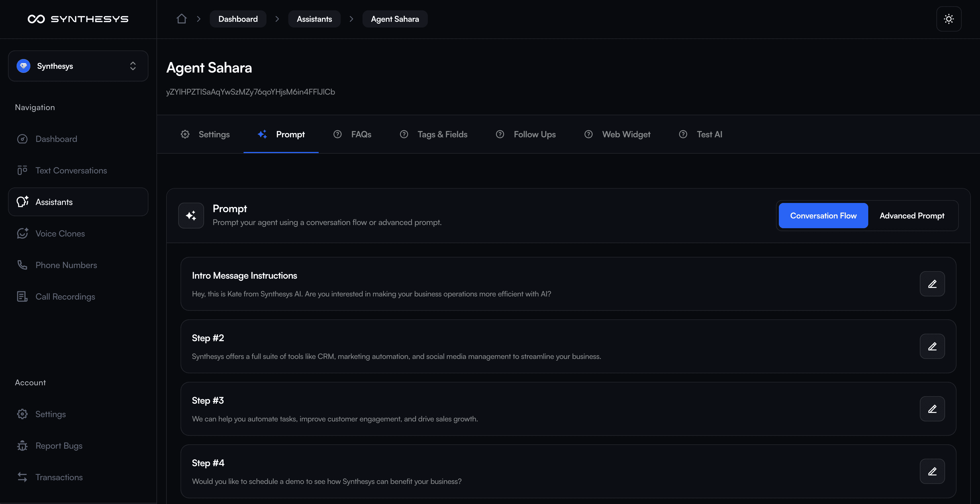Click the home icon in breadcrumb
The height and width of the screenshot is (504, 980).
point(181,19)
